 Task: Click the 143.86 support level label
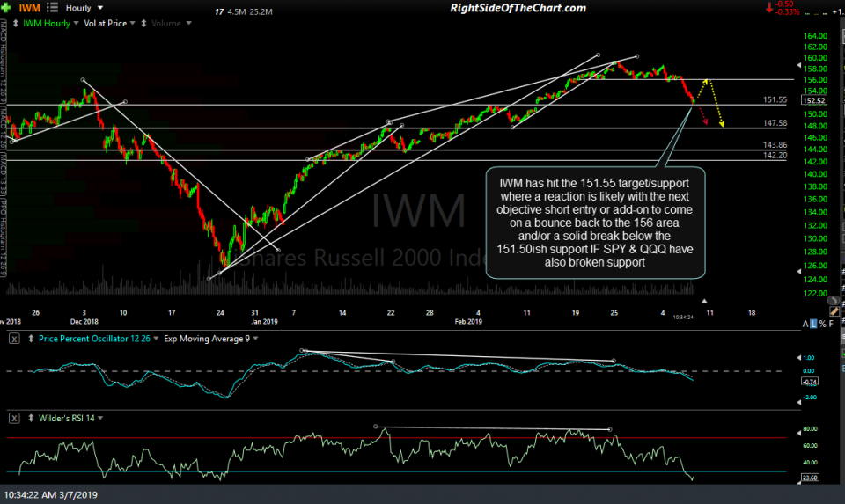775,145
